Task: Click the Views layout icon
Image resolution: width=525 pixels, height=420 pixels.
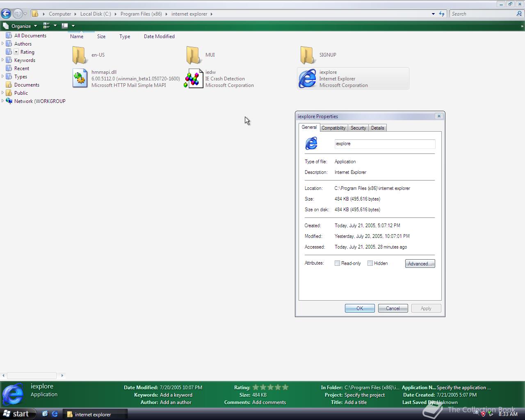Action: (x=46, y=26)
